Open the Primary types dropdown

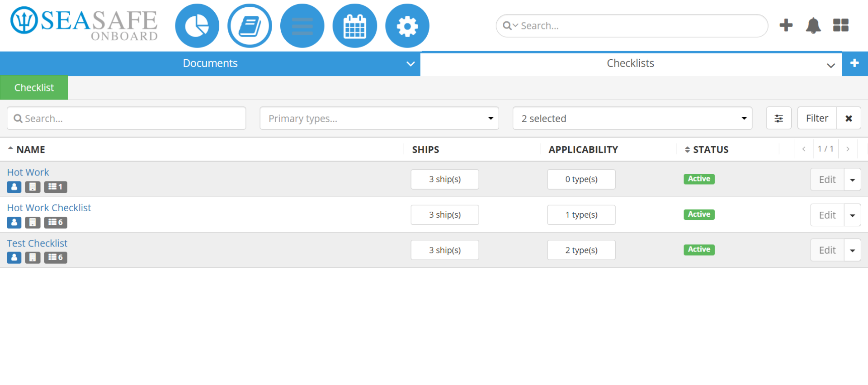click(379, 119)
